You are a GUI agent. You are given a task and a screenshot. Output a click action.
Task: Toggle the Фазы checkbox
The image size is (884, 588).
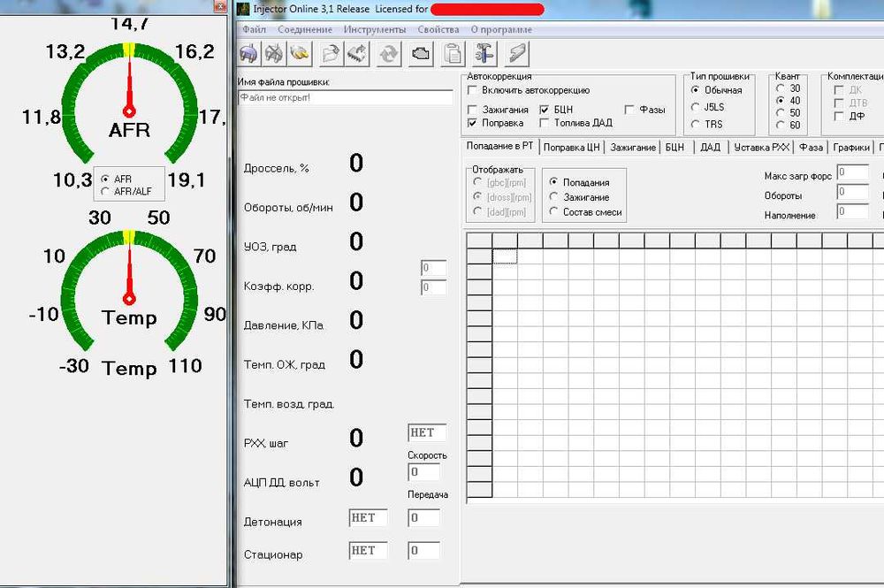click(x=629, y=110)
